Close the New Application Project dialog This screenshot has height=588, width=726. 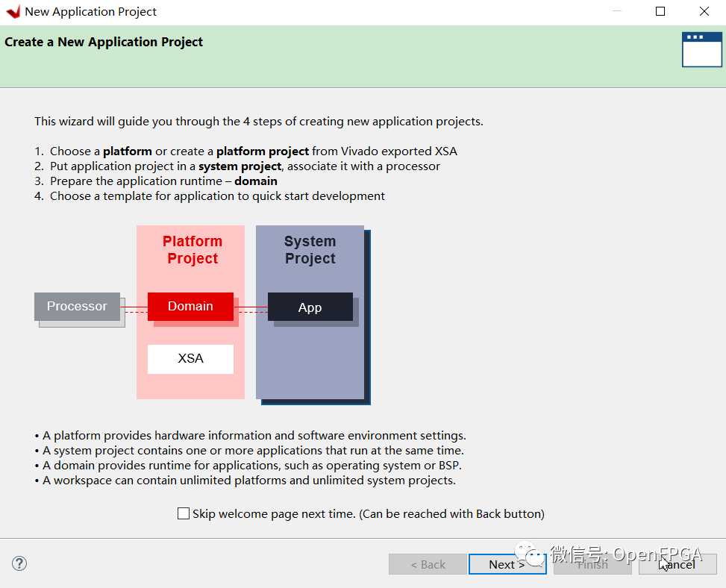click(704, 11)
